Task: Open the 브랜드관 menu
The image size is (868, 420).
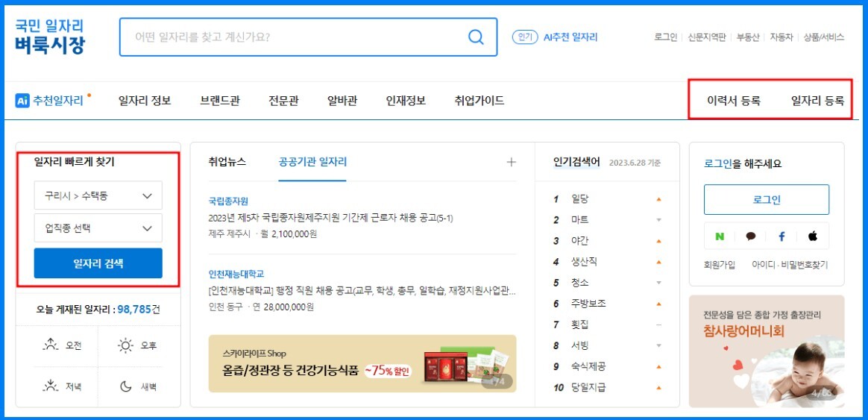Action: click(220, 101)
